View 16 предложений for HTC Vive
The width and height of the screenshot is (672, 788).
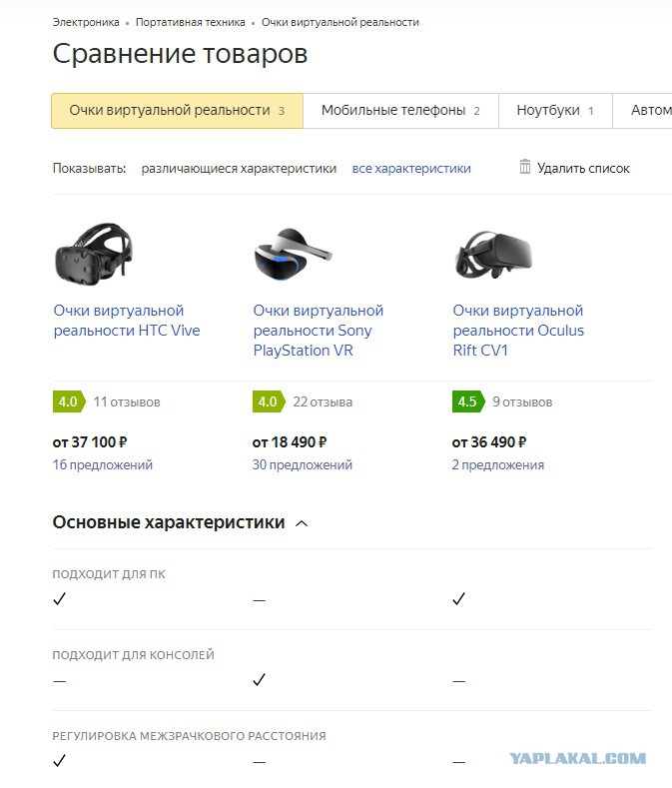103,464
